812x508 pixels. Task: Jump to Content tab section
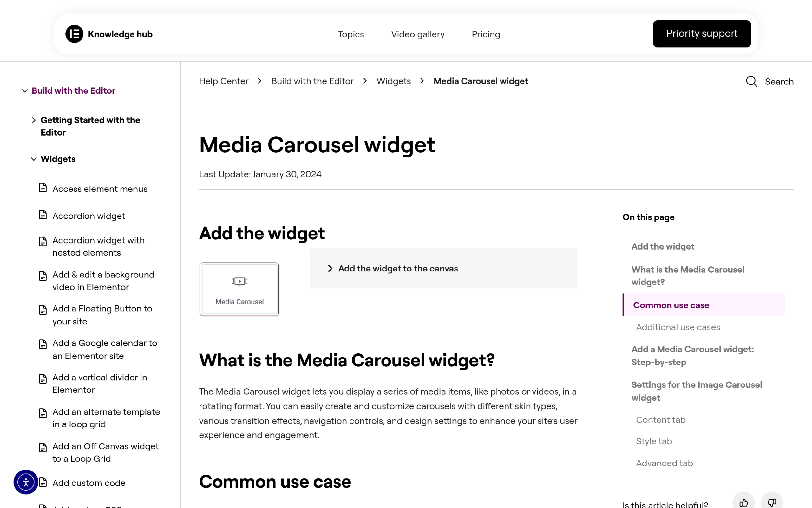coord(661,420)
